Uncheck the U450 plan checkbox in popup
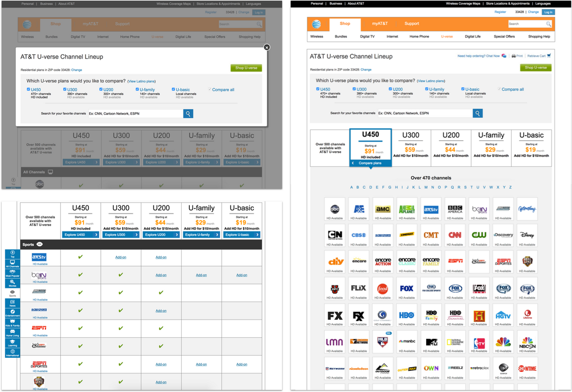The height and width of the screenshot is (392, 572). tap(29, 89)
